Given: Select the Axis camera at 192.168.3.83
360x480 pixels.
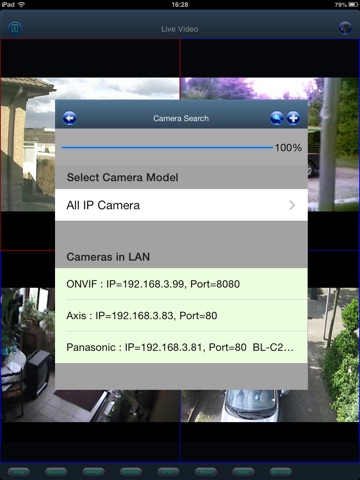Looking at the screenshot, I should click(x=181, y=316).
